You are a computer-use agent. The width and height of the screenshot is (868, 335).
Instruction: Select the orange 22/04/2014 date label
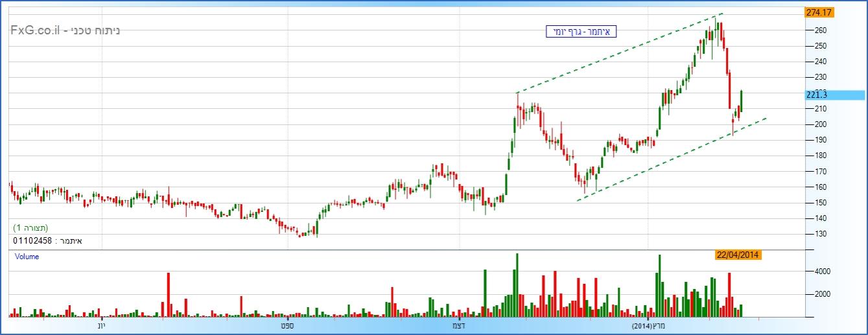738,255
